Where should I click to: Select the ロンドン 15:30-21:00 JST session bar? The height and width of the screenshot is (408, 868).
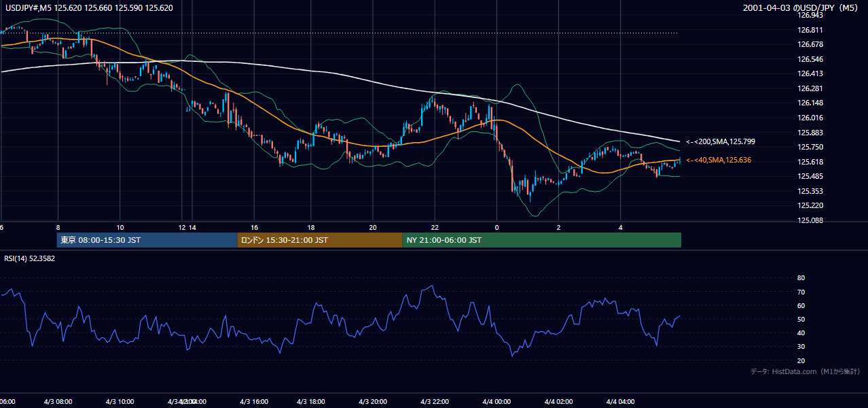tap(320, 240)
